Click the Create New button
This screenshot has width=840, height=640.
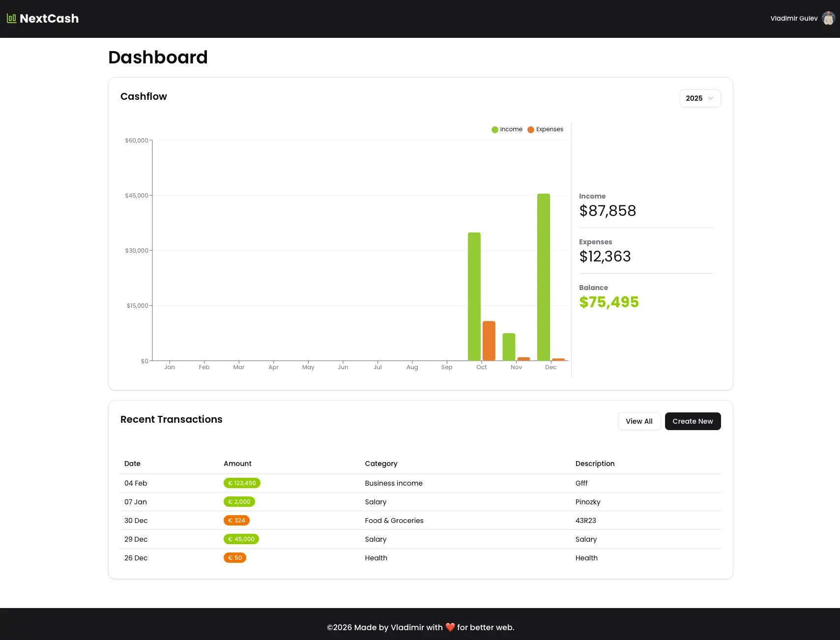[x=693, y=421]
